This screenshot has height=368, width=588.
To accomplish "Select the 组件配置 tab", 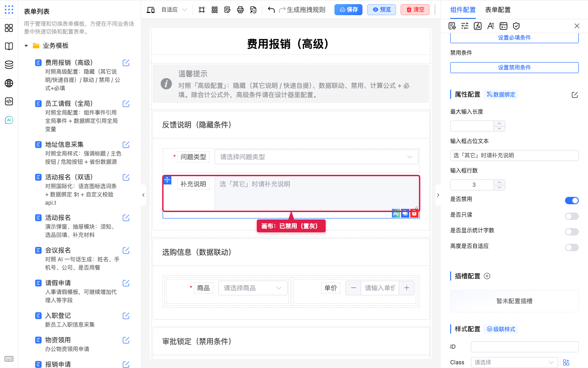I will (x=463, y=10).
